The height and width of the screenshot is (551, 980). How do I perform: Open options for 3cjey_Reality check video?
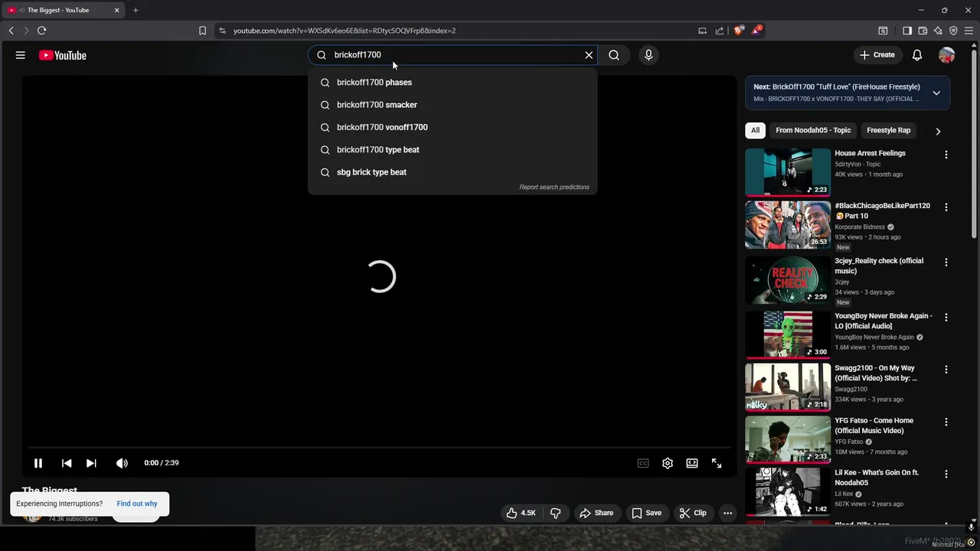[946, 262]
